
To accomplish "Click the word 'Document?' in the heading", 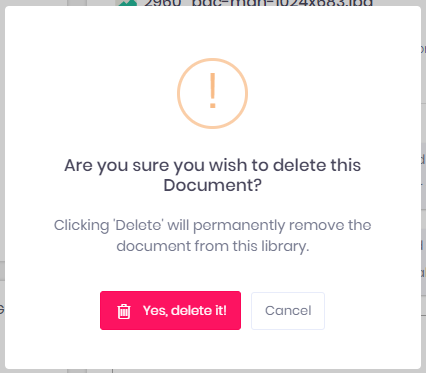I will (x=213, y=185).
